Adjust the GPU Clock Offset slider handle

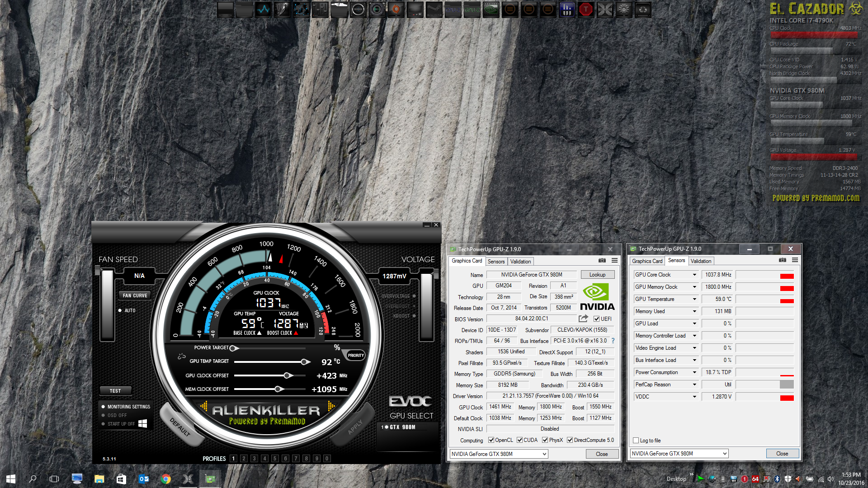(x=288, y=375)
